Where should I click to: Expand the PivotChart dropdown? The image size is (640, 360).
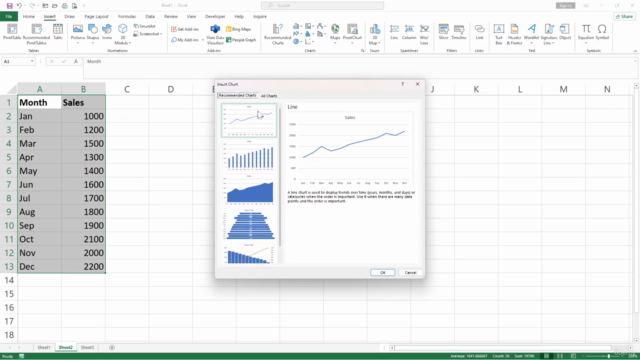352,43
